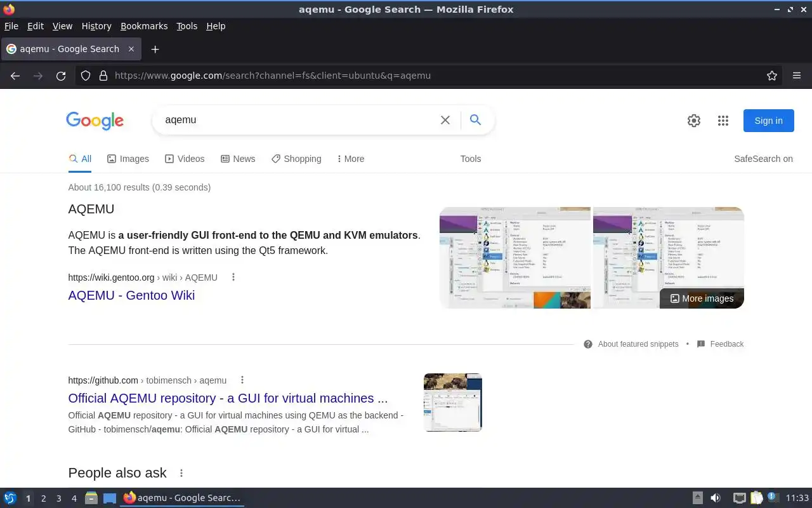Switch to workspace 2

43,498
